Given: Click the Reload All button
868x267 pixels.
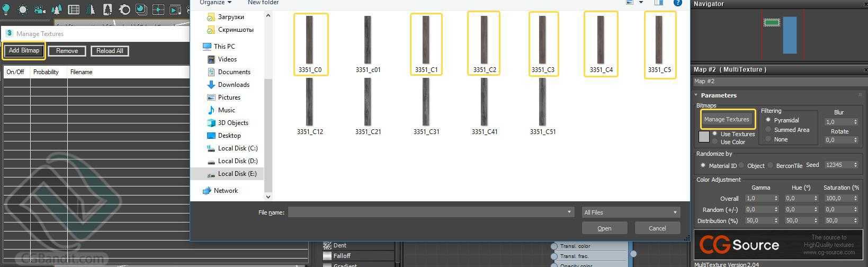Looking at the screenshot, I should (x=110, y=51).
